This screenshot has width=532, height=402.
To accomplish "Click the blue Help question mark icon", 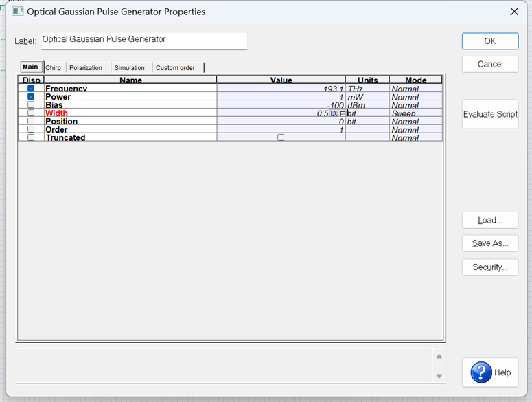I will click(x=481, y=372).
